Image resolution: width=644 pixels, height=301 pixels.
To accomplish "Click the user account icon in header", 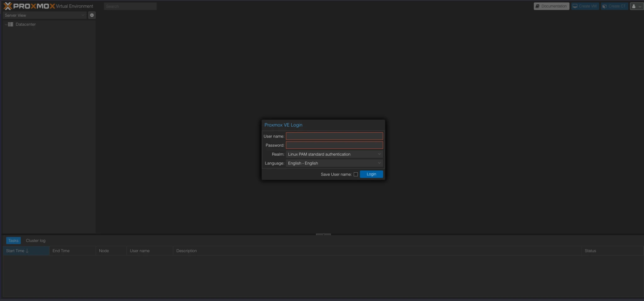I will point(634,6).
